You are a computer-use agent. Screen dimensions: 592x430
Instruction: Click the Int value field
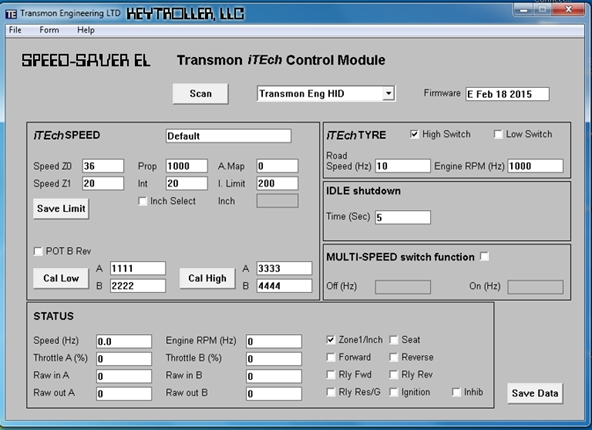tap(187, 183)
